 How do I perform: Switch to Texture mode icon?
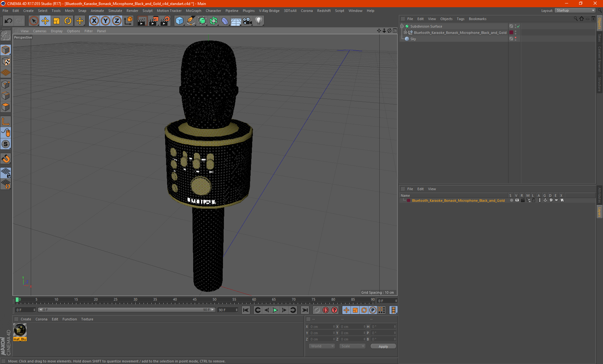[6, 62]
